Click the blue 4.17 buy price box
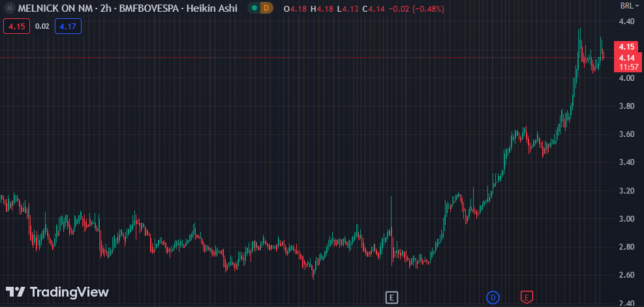 click(68, 27)
